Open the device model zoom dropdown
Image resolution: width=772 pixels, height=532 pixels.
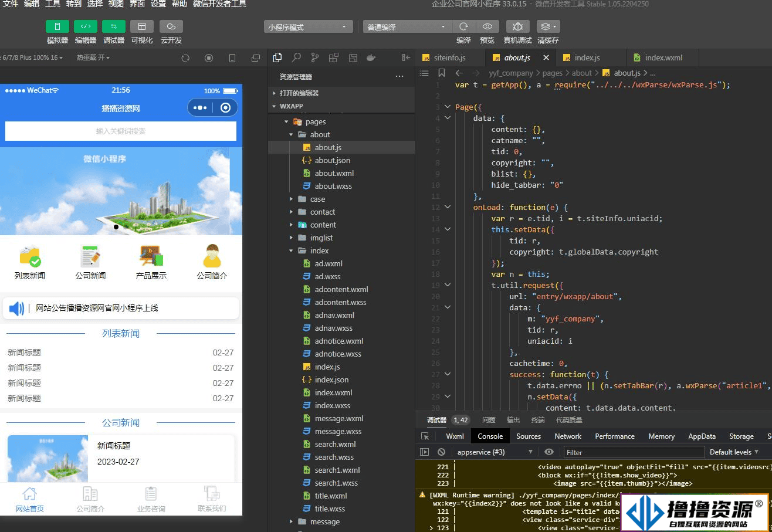[x=31, y=57]
